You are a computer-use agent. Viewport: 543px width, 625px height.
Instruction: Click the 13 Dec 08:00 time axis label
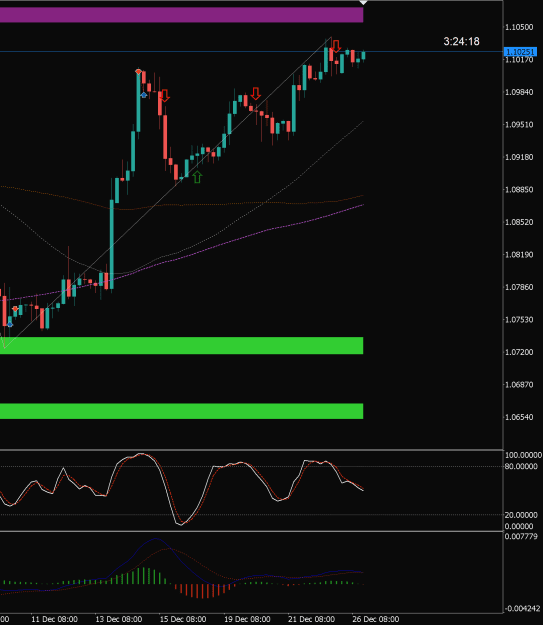[x=118, y=619]
